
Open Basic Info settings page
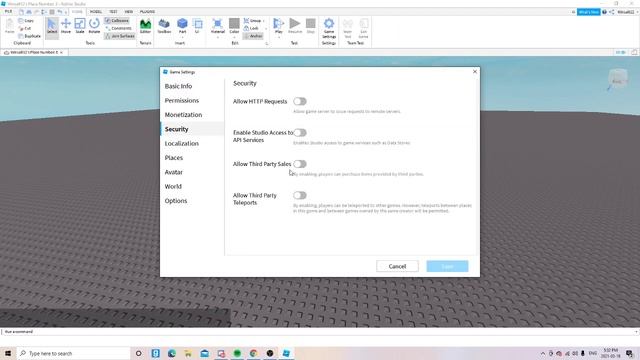(178, 86)
